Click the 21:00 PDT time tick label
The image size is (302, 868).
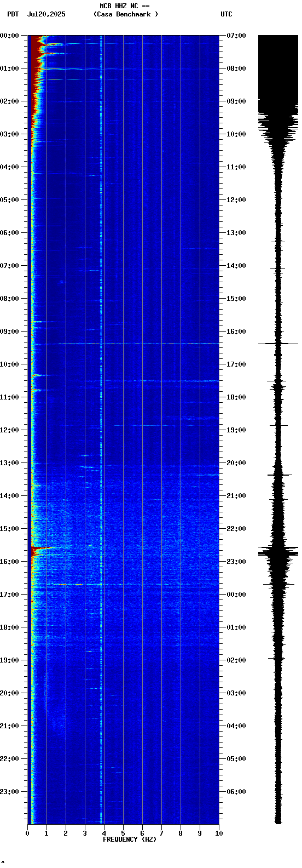pos(10,726)
